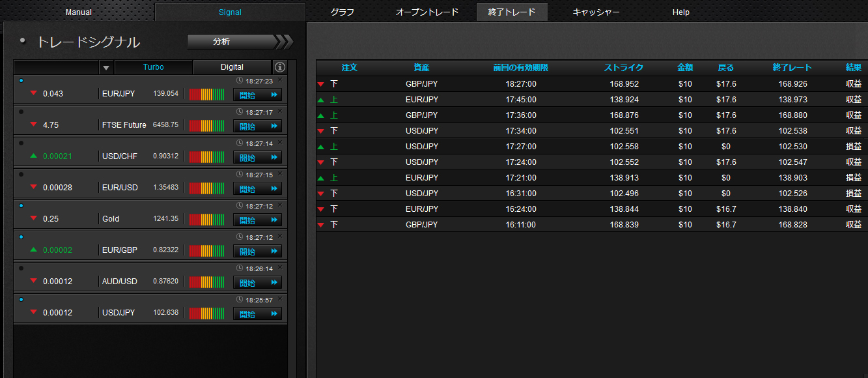Click clock icon on FTSE Future signal

tap(240, 112)
